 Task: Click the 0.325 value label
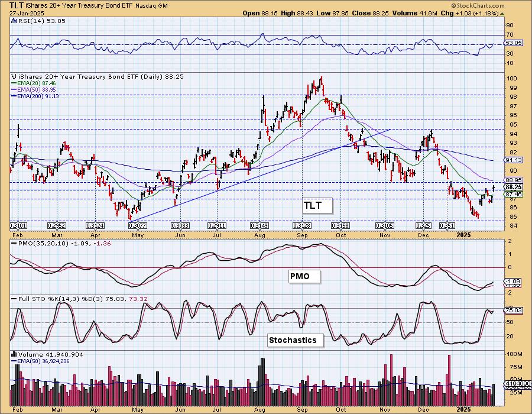[423, 226]
